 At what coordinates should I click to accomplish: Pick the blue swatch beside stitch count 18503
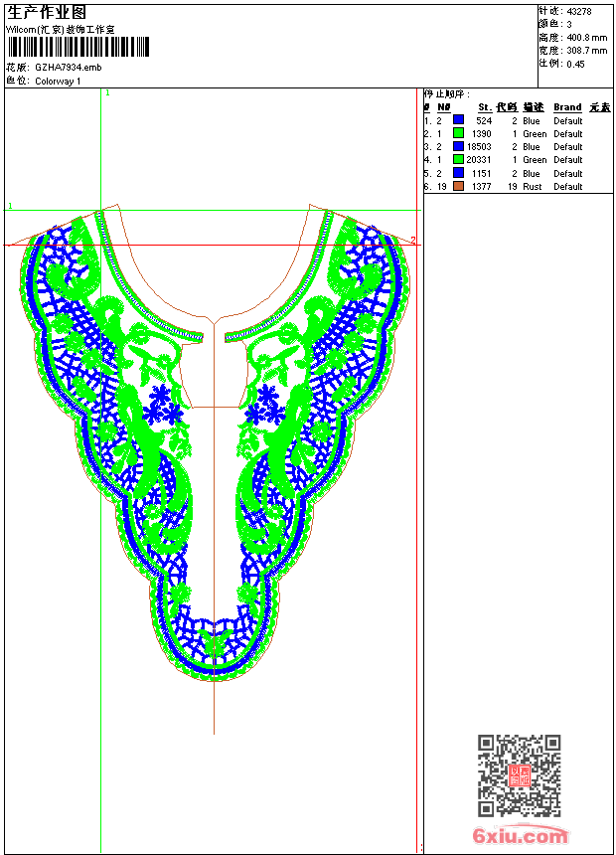pos(458,146)
